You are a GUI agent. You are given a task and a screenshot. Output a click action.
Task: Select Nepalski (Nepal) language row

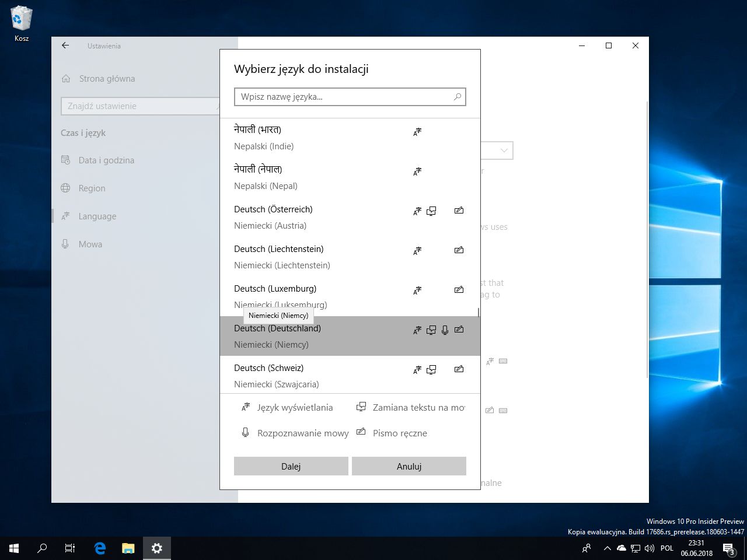[350, 177]
